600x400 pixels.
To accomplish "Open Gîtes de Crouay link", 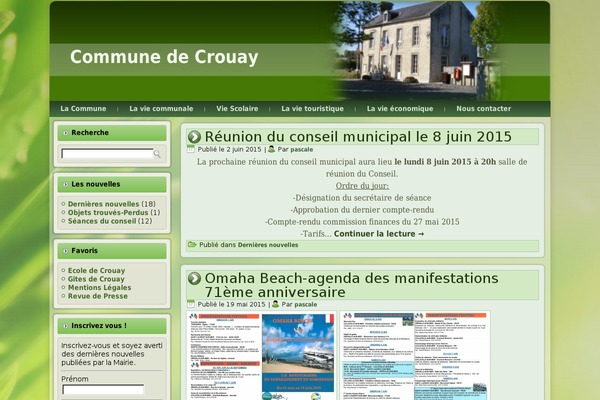I will tap(96, 279).
